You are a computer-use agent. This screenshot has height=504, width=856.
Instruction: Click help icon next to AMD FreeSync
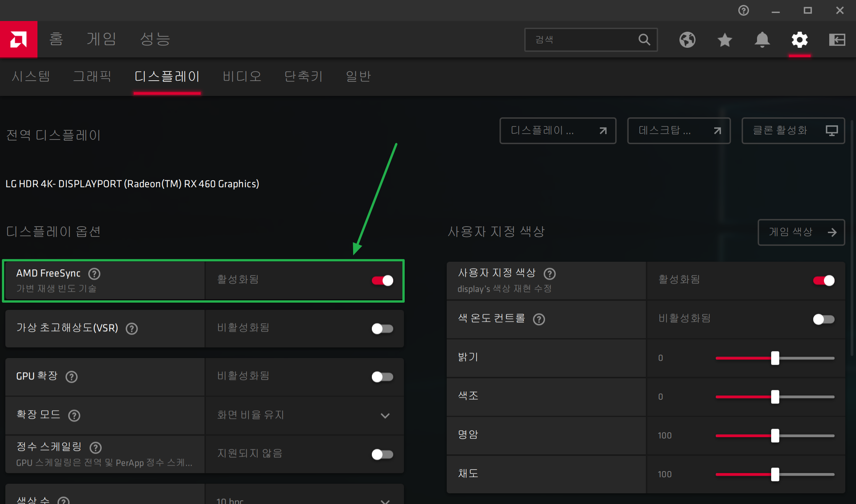point(94,274)
